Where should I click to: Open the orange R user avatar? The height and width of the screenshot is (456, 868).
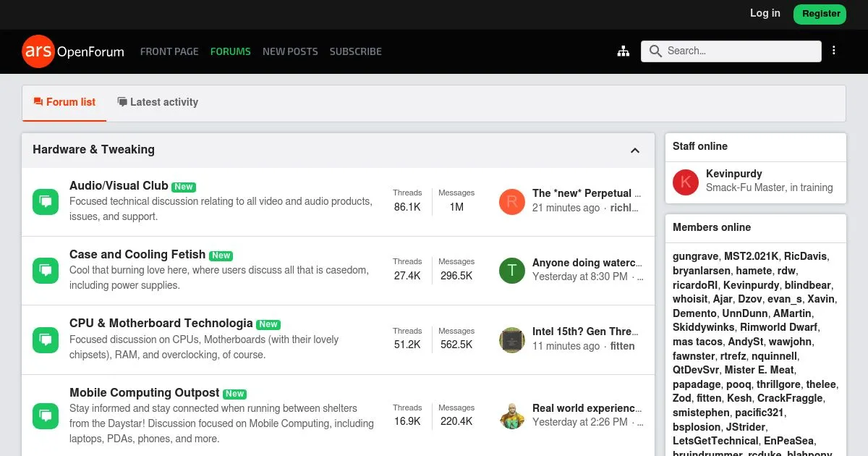[x=512, y=201]
